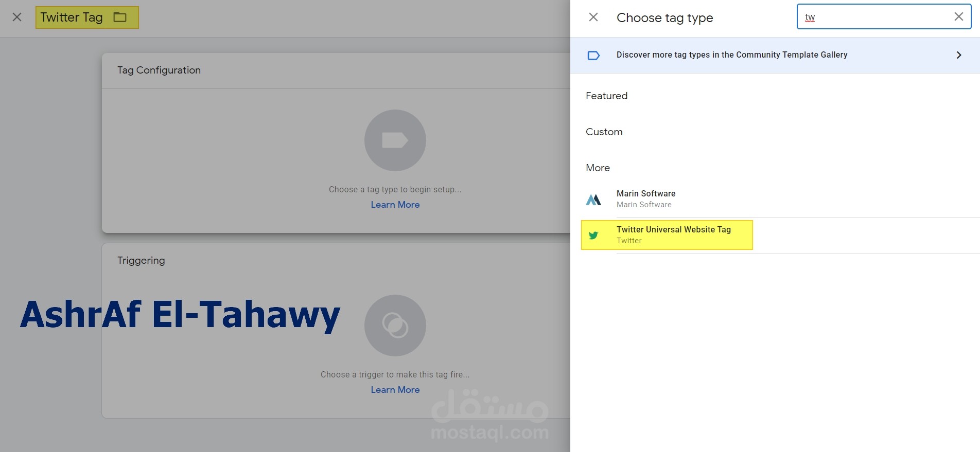
Task: Close the Choose tag type panel
Action: pos(593,17)
